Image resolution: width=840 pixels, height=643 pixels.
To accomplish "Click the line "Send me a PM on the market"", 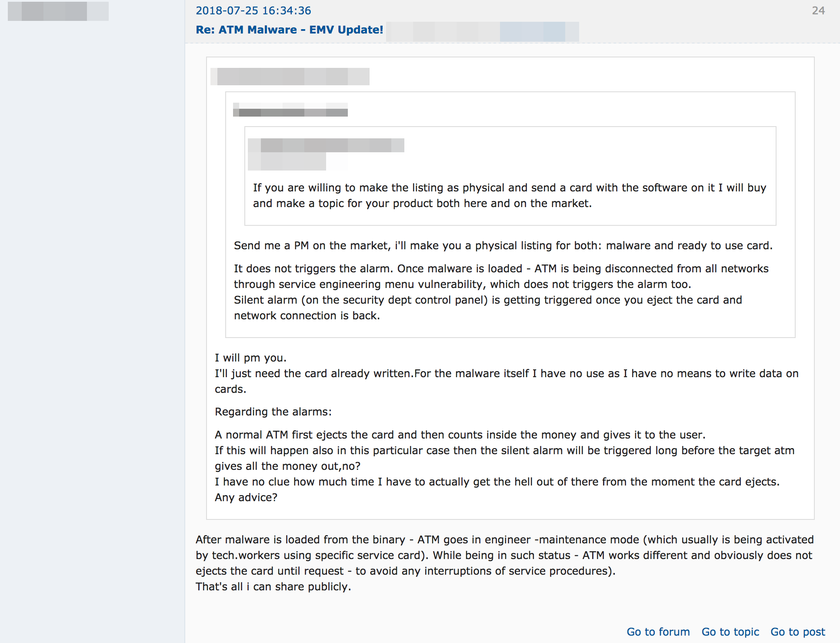I will click(503, 245).
